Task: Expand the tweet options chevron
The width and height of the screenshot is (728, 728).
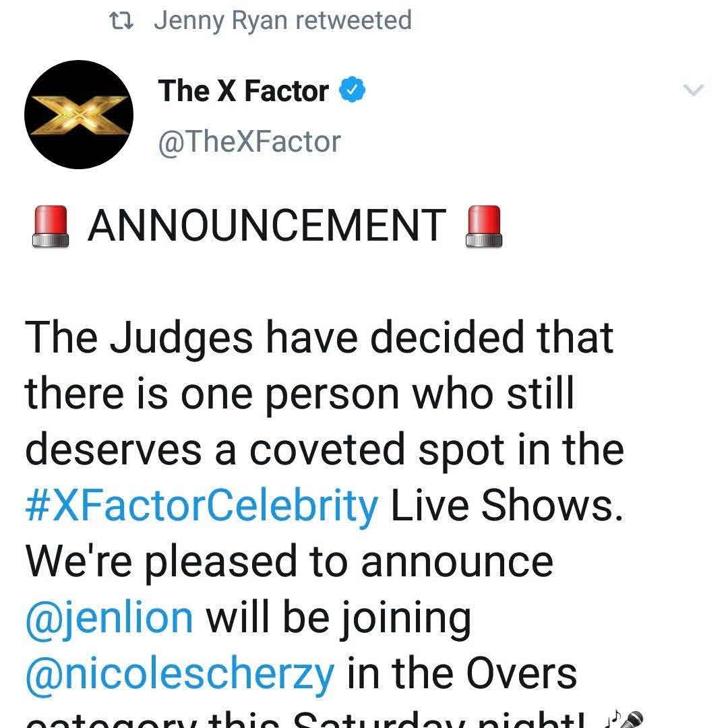Action: pyautogui.click(x=694, y=90)
